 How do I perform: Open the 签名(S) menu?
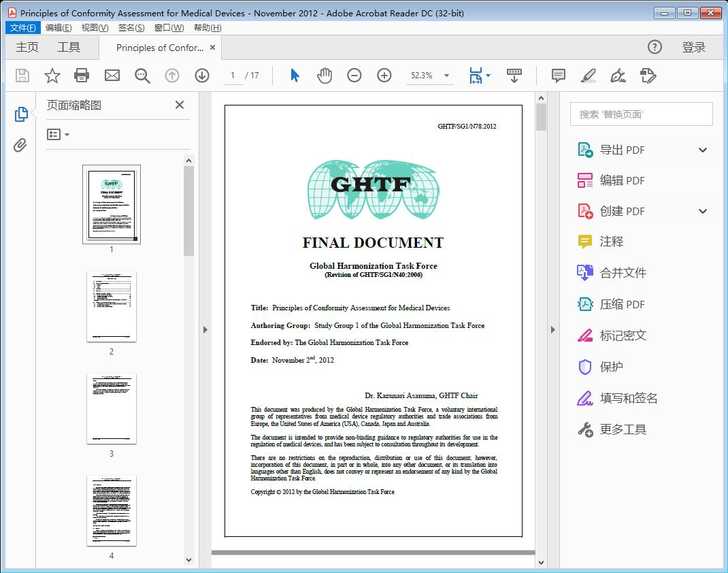pyautogui.click(x=131, y=28)
